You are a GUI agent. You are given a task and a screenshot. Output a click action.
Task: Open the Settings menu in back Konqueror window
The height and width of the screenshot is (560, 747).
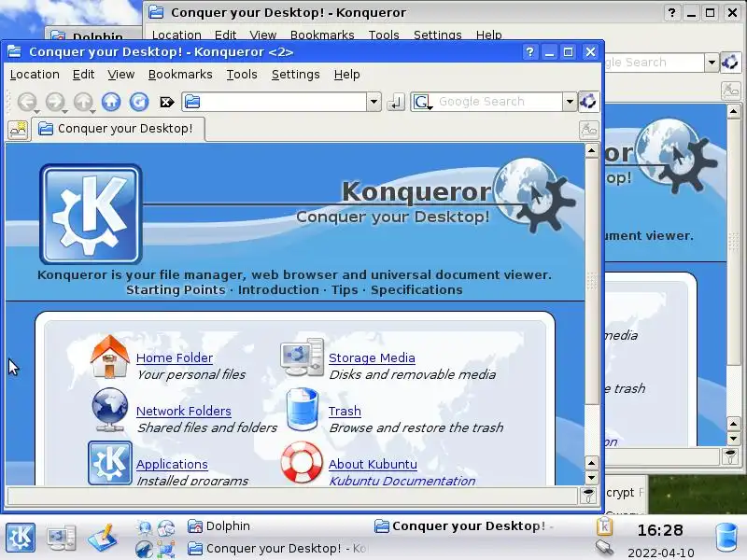pos(437,35)
